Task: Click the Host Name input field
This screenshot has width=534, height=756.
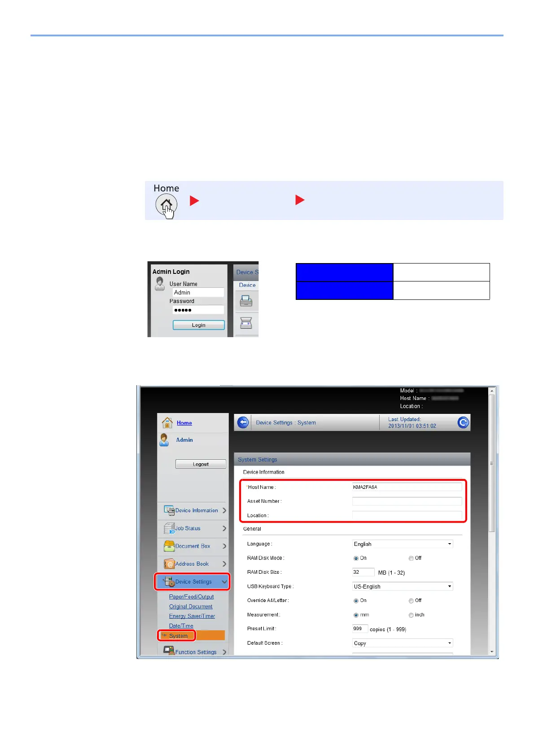Action: (x=407, y=487)
